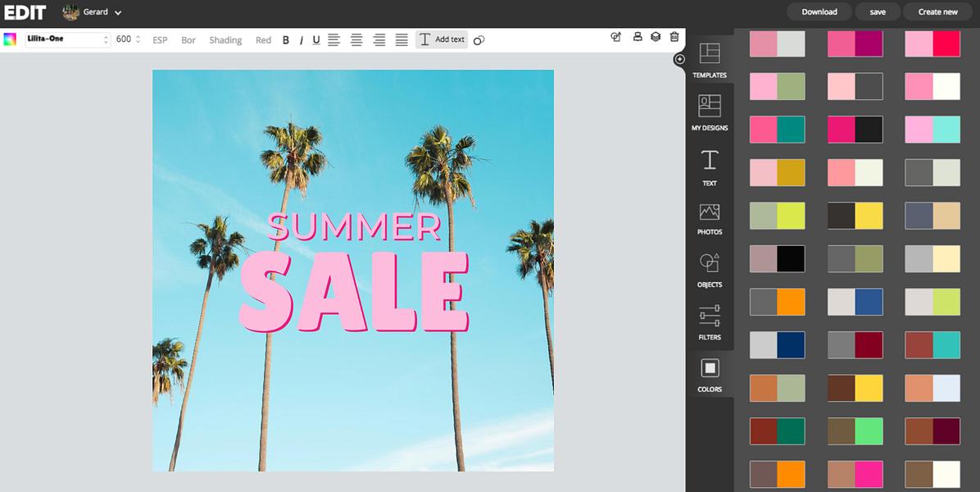Viewport: 980px width, 492px height.
Task: Toggle underline text formatting
Action: click(316, 40)
